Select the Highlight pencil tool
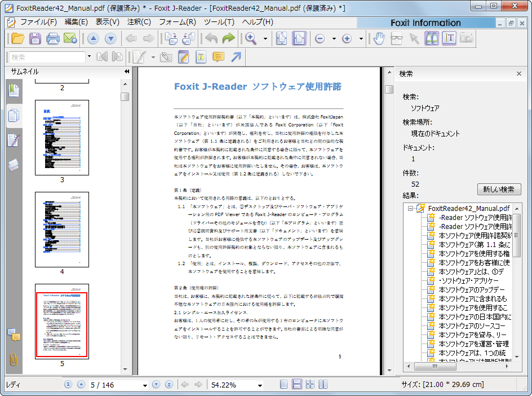The image size is (532, 396). click(x=184, y=57)
